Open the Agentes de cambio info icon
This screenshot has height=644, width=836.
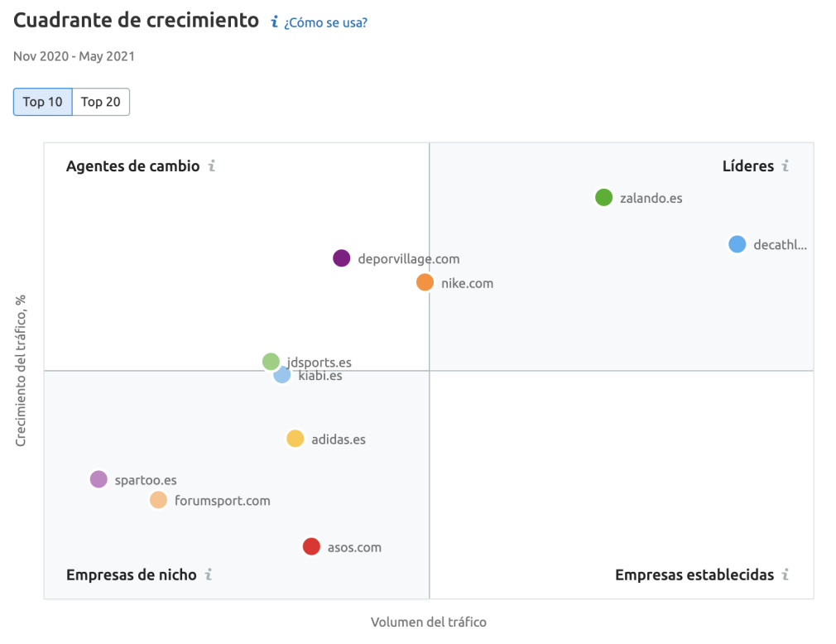click(x=212, y=166)
